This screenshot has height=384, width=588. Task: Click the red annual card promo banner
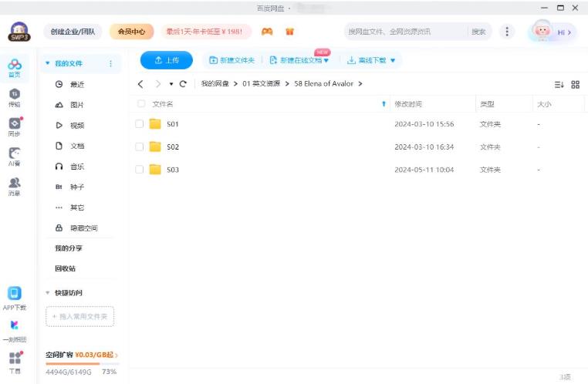tap(207, 32)
